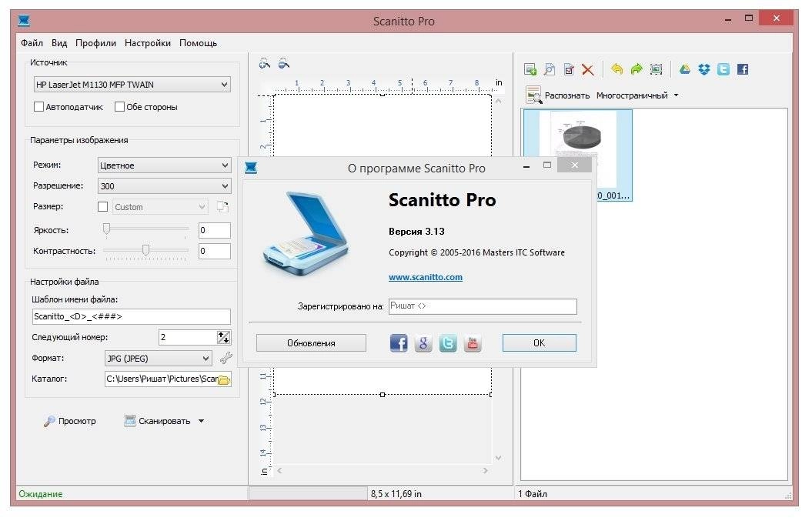This screenshot has height=521, width=812.
Task: Open the www.scanitto.com link
Action: click(426, 277)
